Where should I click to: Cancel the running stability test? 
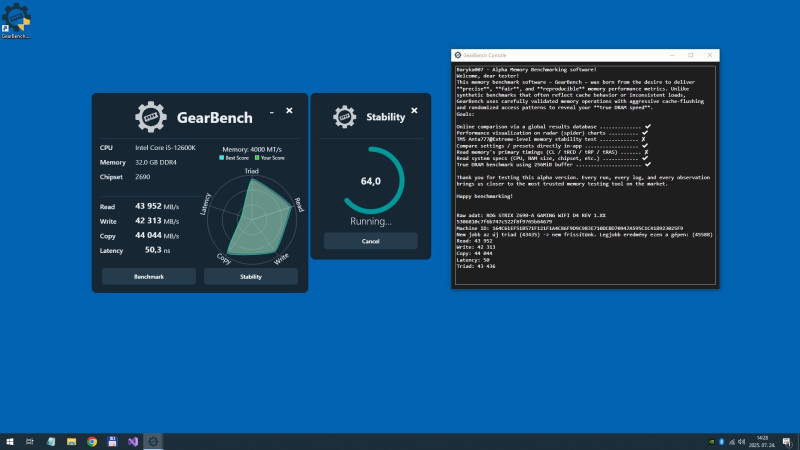[370, 241]
